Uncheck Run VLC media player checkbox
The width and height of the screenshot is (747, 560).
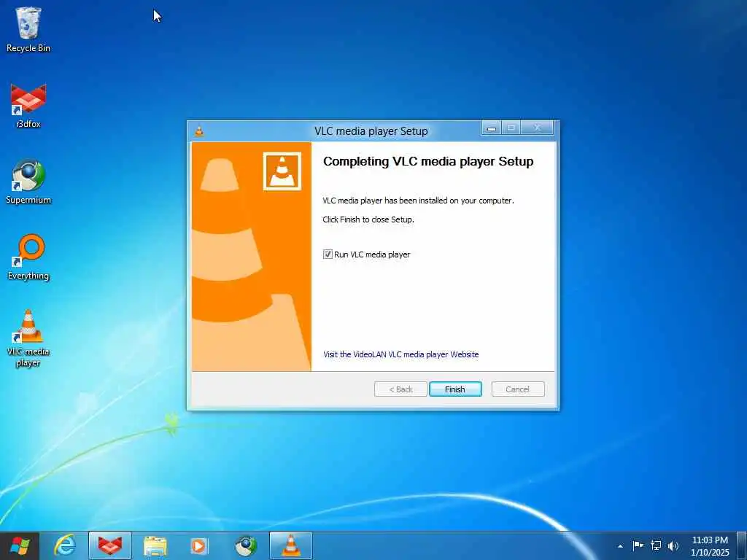[x=328, y=254]
